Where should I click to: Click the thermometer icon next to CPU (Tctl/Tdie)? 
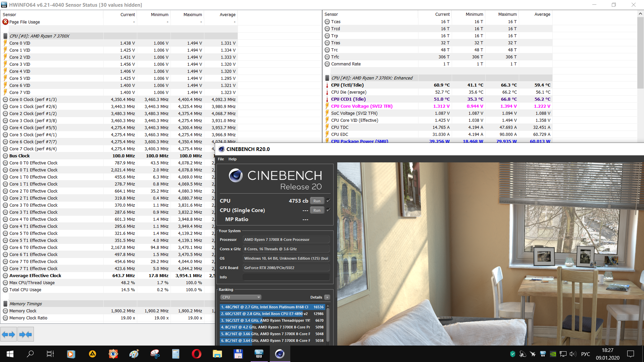327,85
